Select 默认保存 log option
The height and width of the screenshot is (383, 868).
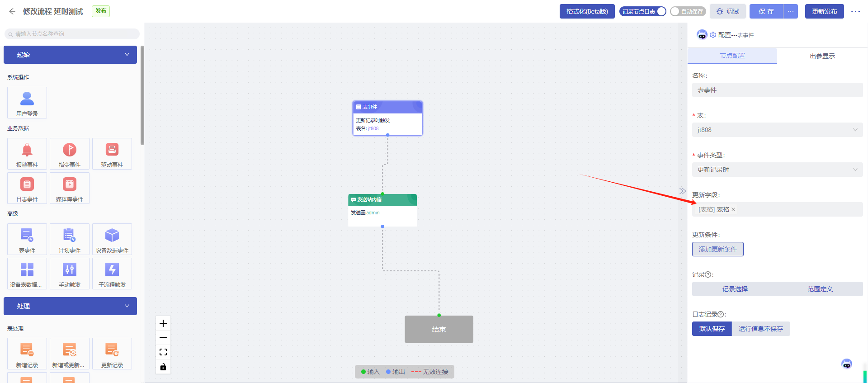coord(712,329)
